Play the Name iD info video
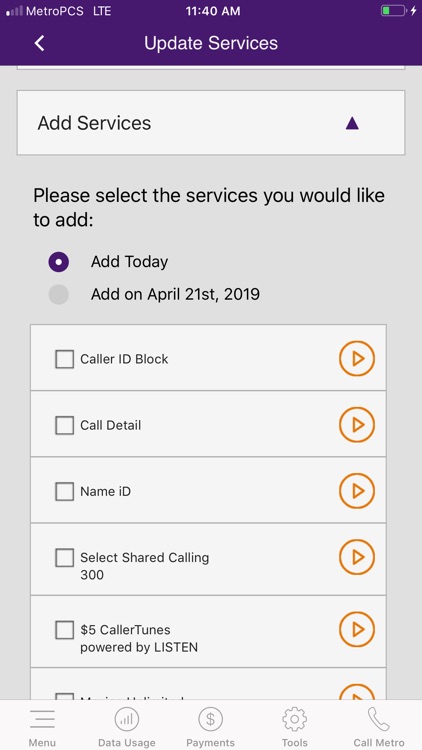This screenshot has width=422, height=750. [x=357, y=491]
